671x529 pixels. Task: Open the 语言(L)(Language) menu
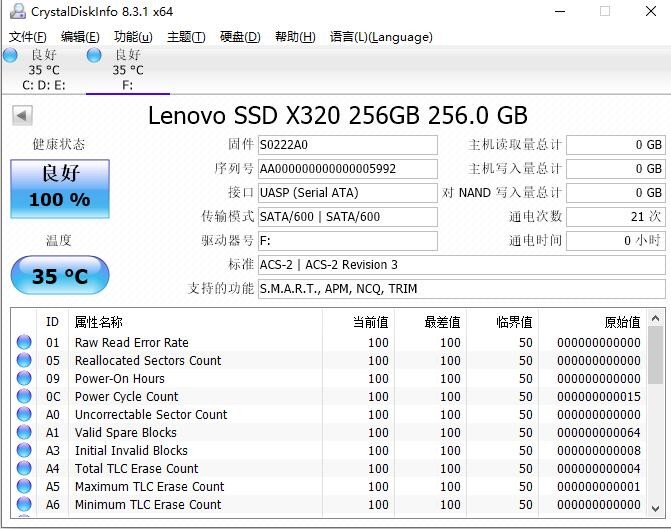pos(381,37)
